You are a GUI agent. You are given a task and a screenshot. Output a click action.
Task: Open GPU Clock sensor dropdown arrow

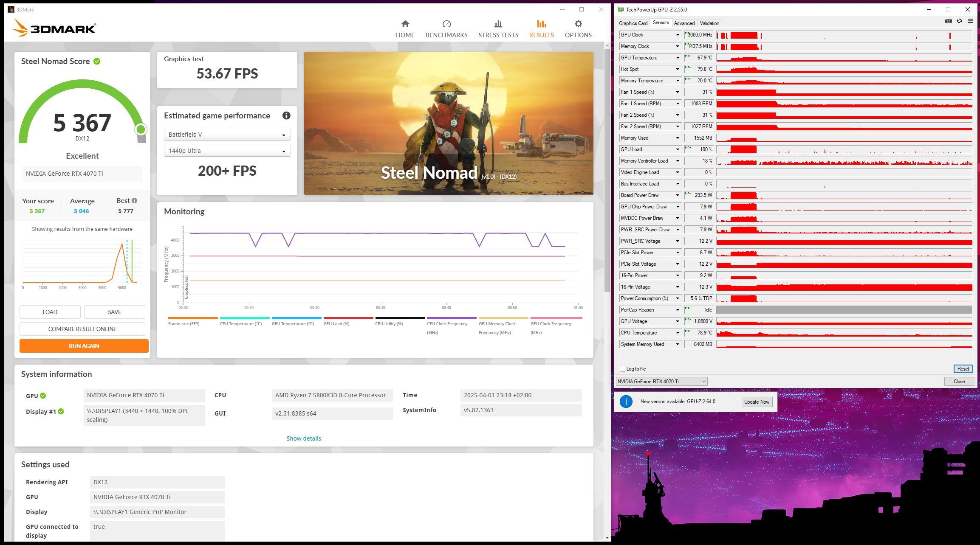point(678,35)
